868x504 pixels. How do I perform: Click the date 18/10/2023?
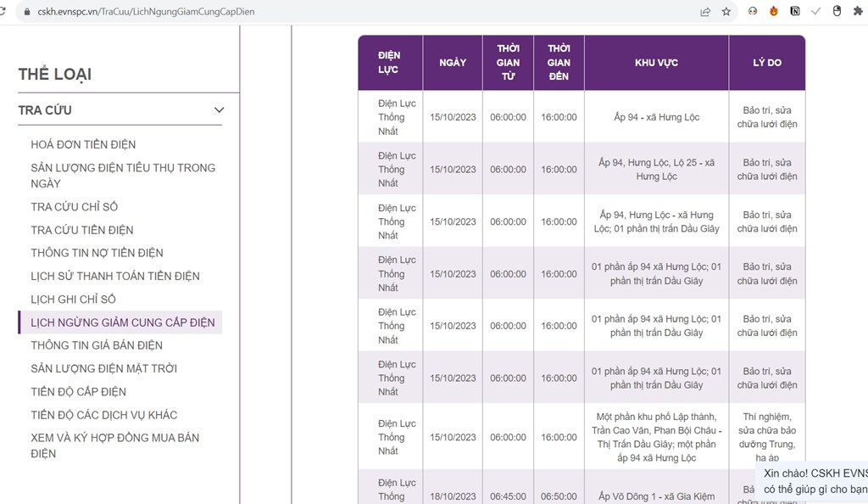click(453, 496)
